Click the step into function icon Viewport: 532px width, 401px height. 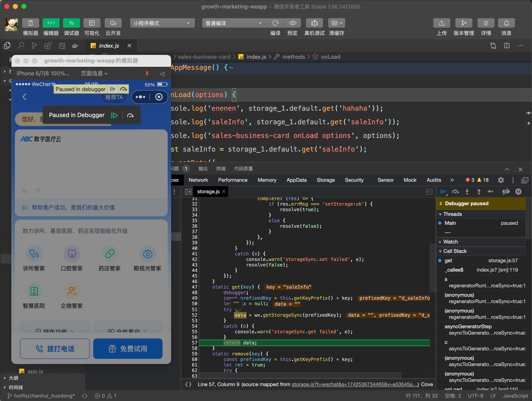[x=467, y=192]
